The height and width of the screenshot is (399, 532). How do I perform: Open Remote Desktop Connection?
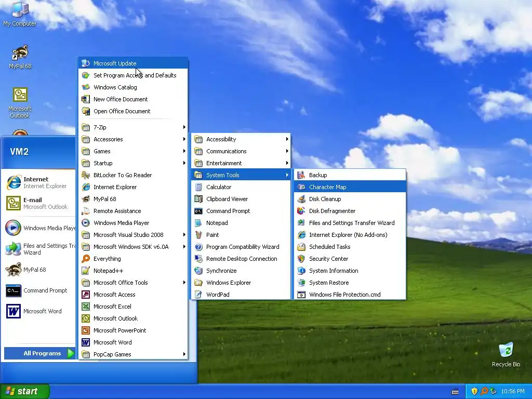pos(241,259)
